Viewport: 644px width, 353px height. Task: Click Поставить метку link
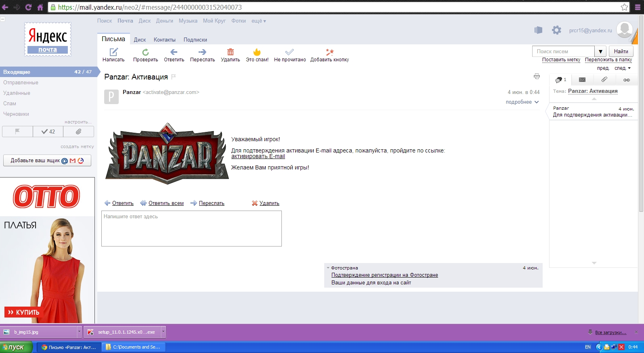561,60
